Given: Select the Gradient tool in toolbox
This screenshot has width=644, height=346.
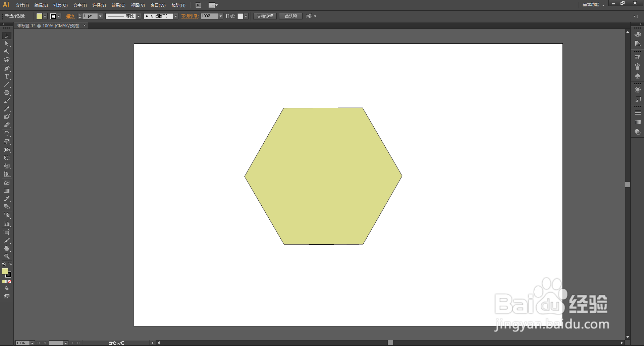Looking at the screenshot, I should click(x=7, y=191).
